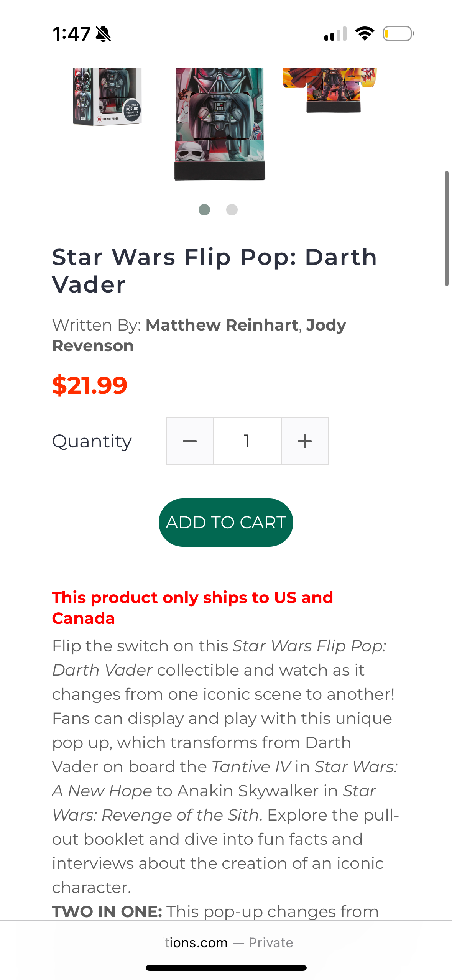Open the browser address bar
This screenshot has width=452, height=980.
(226, 942)
